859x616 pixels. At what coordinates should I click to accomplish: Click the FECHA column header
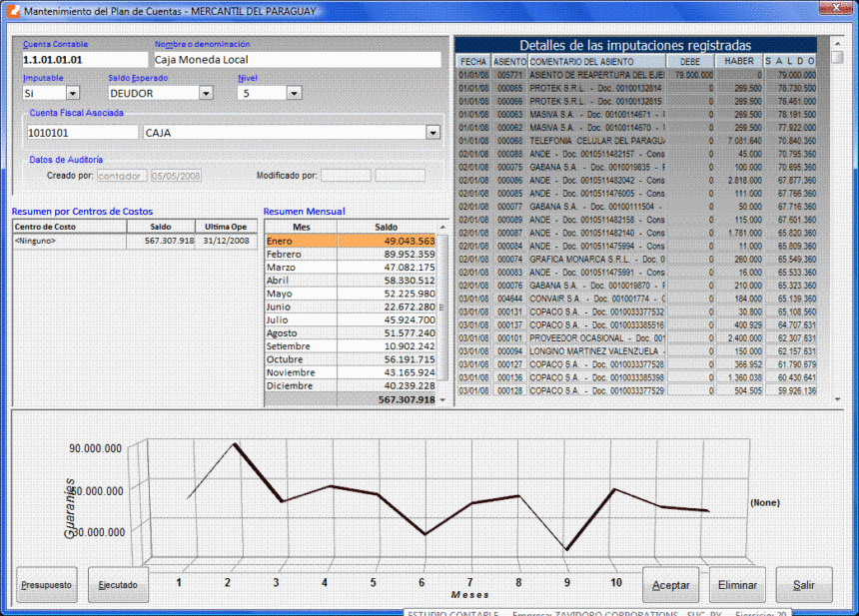pos(472,62)
